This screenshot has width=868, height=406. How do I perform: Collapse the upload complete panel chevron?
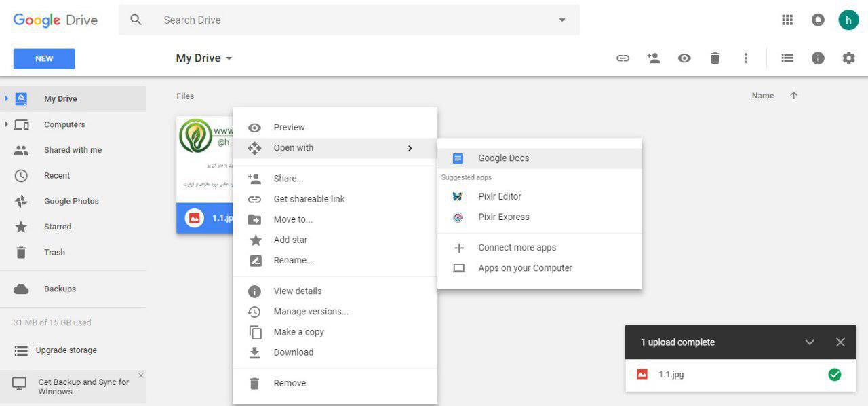coord(810,342)
